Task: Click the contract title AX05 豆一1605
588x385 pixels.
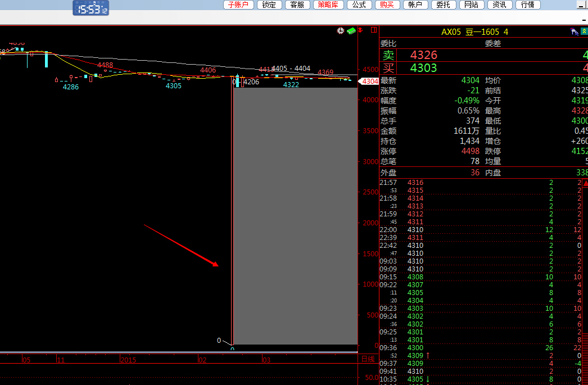Action: click(471, 32)
